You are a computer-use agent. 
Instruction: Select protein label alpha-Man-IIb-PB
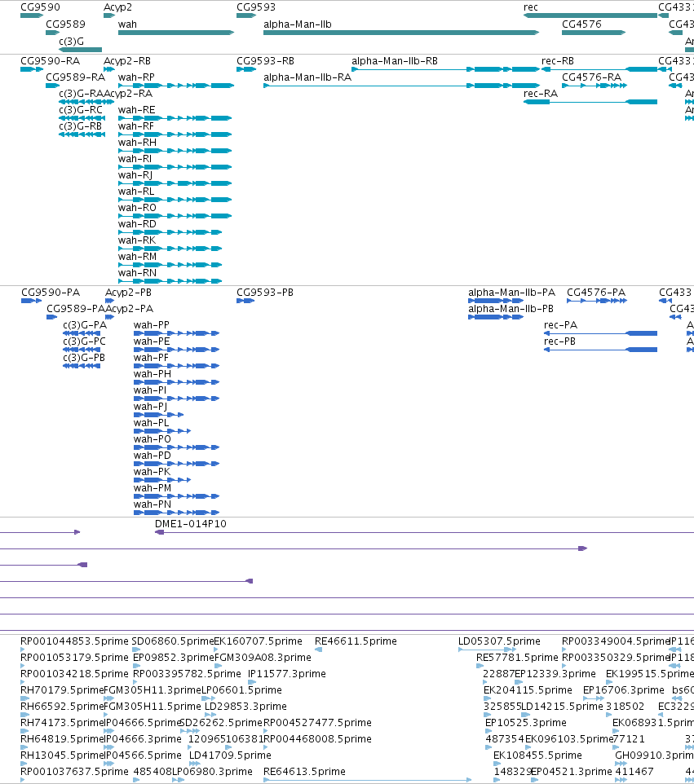click(x=511, y=309)
